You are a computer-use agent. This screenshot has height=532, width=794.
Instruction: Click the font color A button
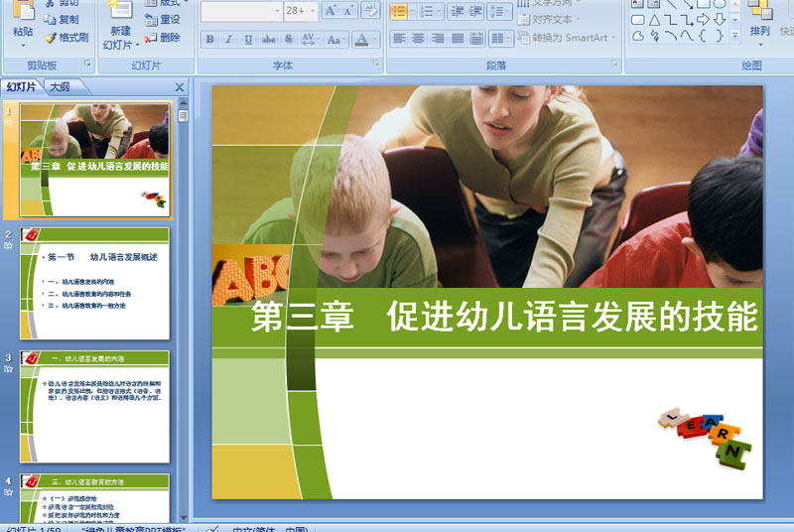coord(361,40)
